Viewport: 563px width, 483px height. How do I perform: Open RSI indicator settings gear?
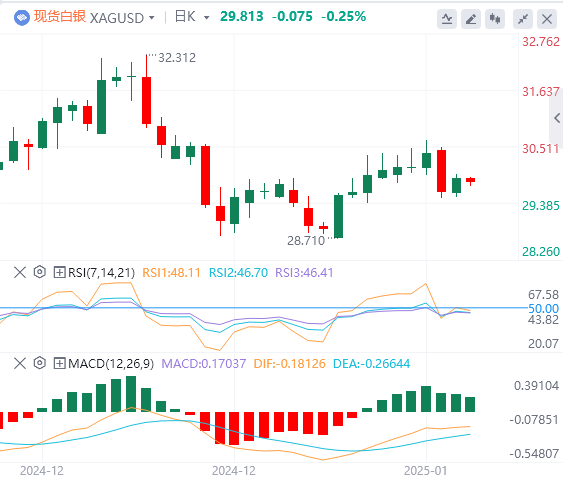(x=39, y=272)
